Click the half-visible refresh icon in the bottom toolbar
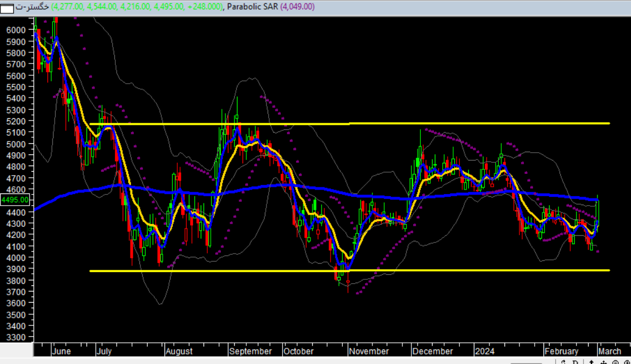The height and width of the screenshot is (364, 631). pyautogui.click(x=564, y=362)
